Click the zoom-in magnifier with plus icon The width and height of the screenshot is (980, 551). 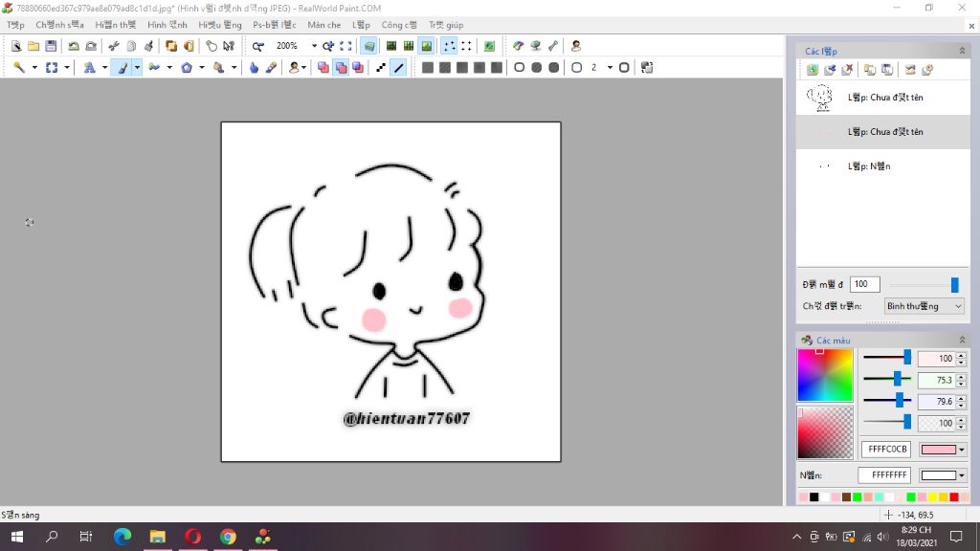328,46
